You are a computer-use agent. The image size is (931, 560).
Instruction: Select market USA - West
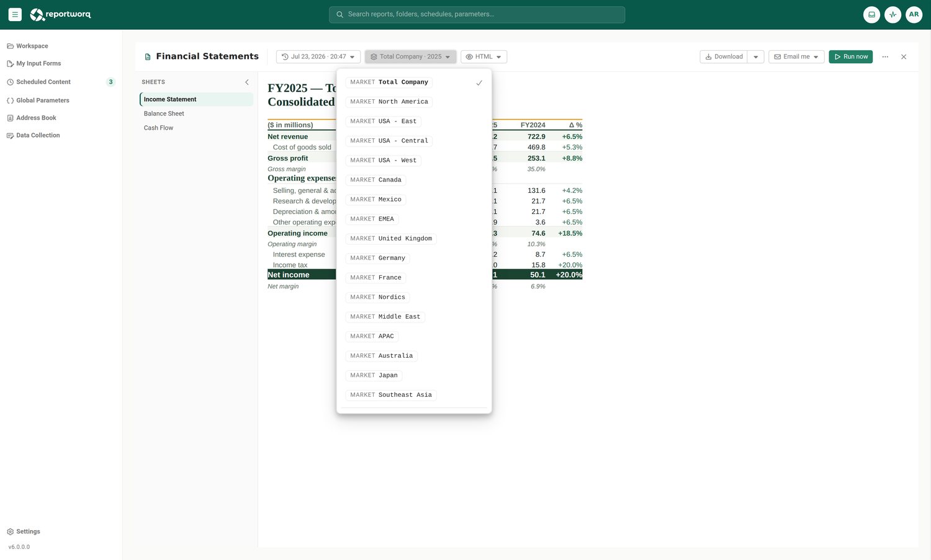[414, 161]
